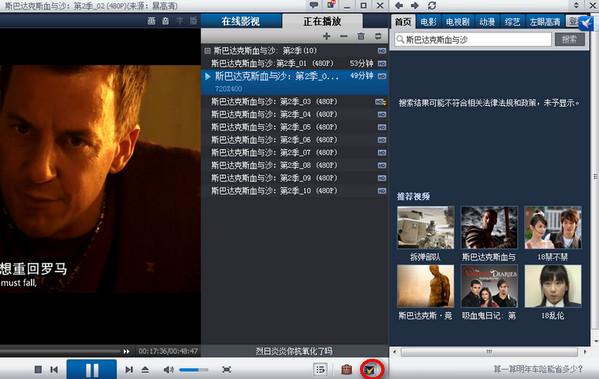Open the 吸血鬼日记: 第 recommended thumbnail
Image resolution: width=599 pixels, height=379 pixels.
[489, 286]
